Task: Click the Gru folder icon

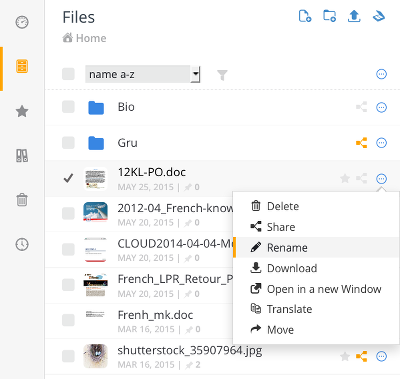Action: (x=96, y=143)
